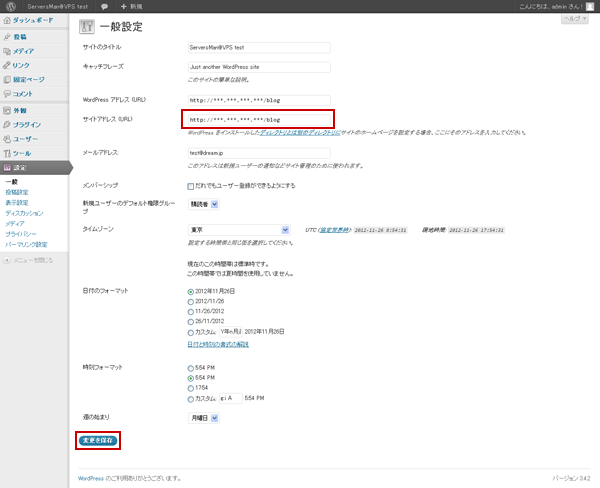Screen dimensions: 600x488
Task: Open Dashboard menu in sidebar
Action: [x=33, y=20]
